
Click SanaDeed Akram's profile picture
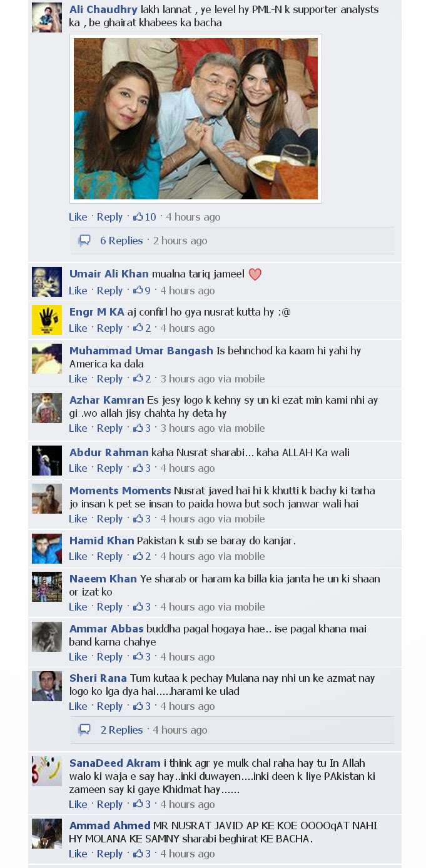click(x=47, y=771)
